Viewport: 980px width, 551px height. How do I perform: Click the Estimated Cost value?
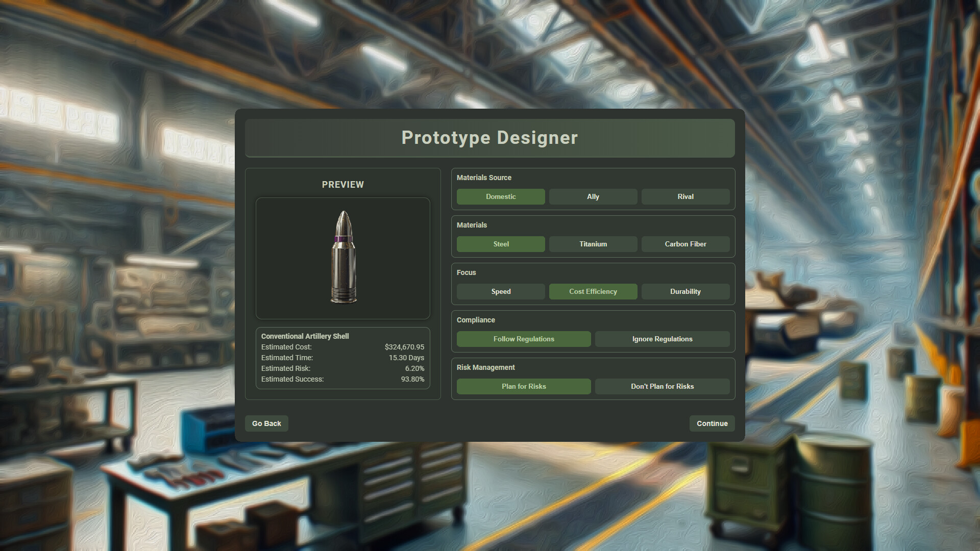[404, 347]
